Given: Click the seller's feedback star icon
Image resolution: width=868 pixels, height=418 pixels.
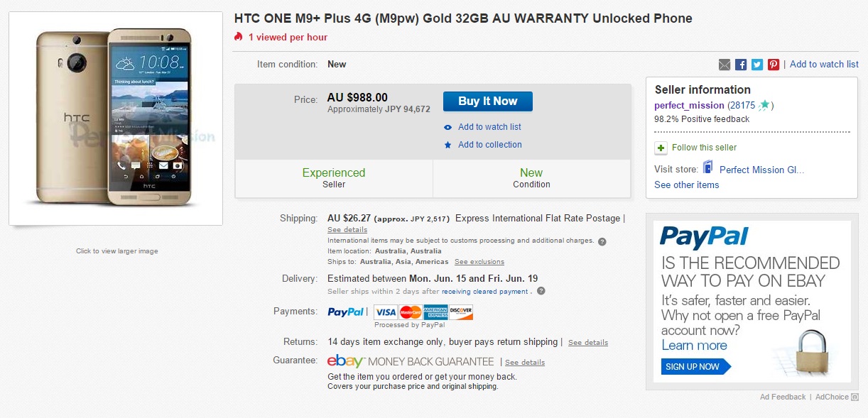Looking at the screenshot, I should pos(764,105).
